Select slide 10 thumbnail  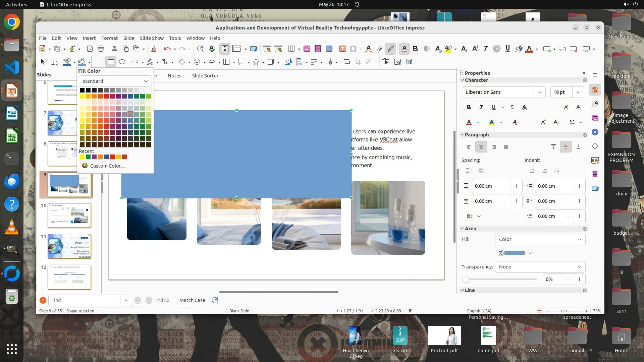[x=69, y=216]
